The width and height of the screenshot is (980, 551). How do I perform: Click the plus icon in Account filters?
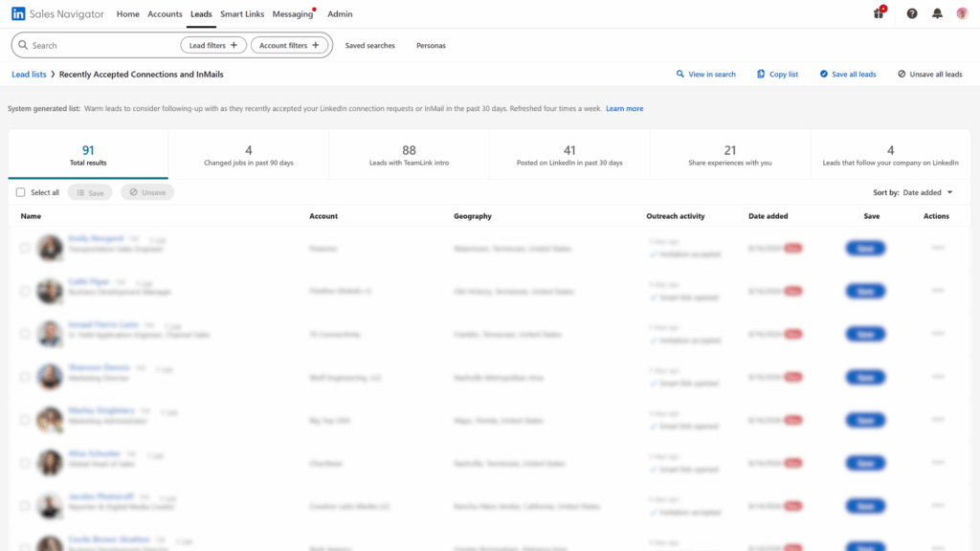point(316,45)
